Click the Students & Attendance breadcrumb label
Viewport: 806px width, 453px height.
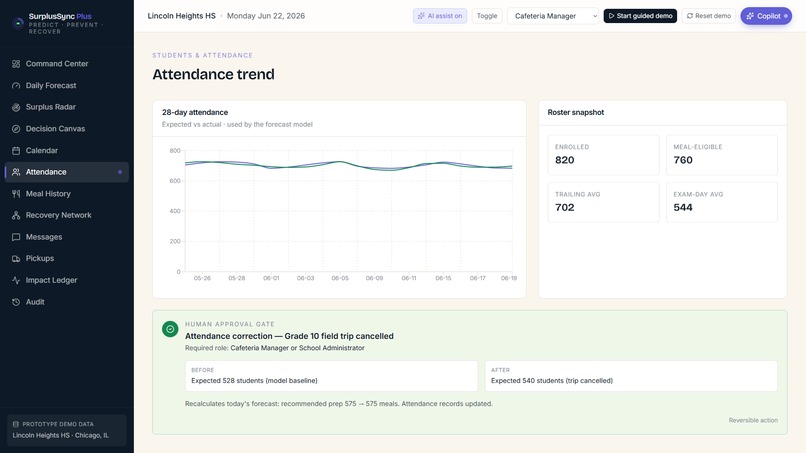pos(203,55)
